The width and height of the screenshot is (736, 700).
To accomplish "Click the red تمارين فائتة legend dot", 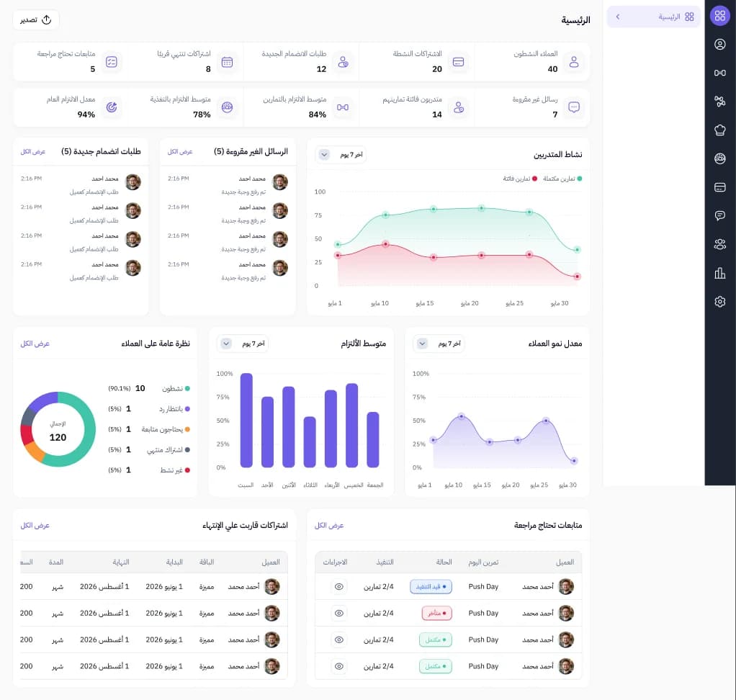I will 534,179.
